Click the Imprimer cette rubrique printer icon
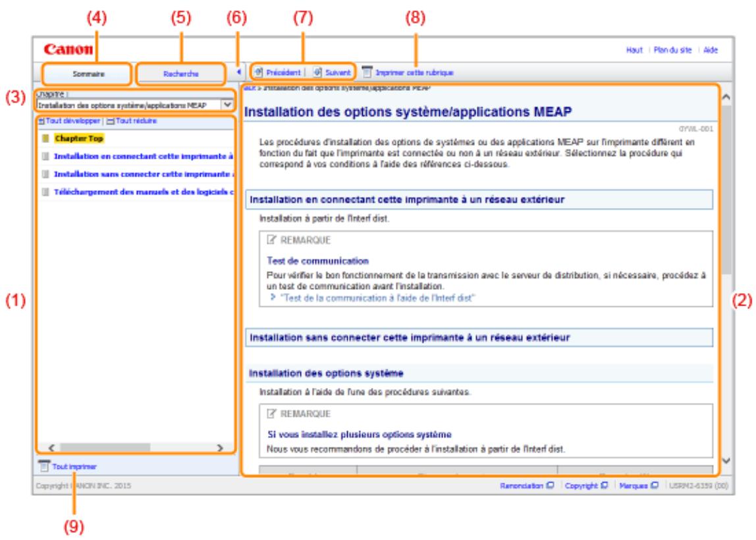The width and height of the screenshot is (756, 540). pyautogui.click(x=367, y=72)
